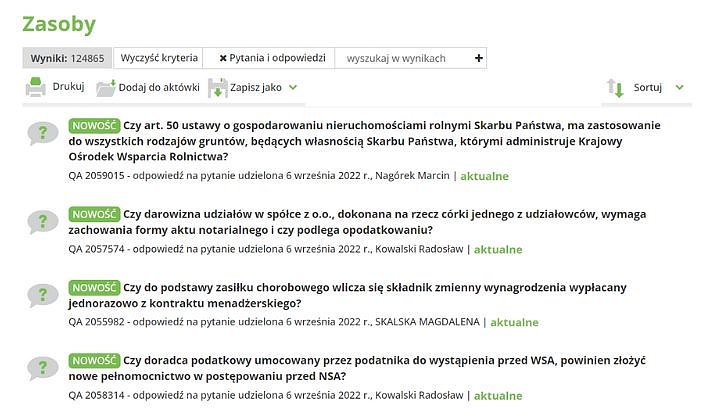Click the folder icon for Dodaj do aktówki

pos(106,88)
